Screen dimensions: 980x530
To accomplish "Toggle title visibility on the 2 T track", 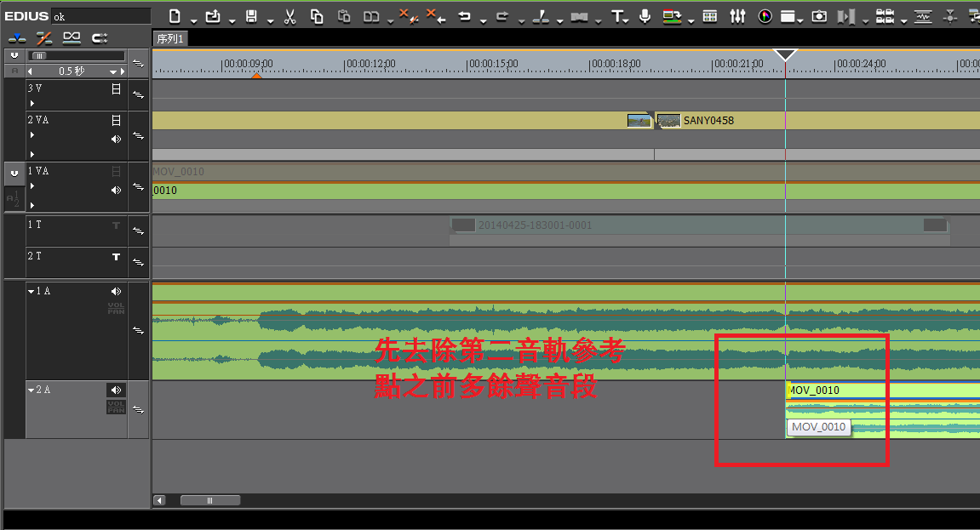I will 117,257.
